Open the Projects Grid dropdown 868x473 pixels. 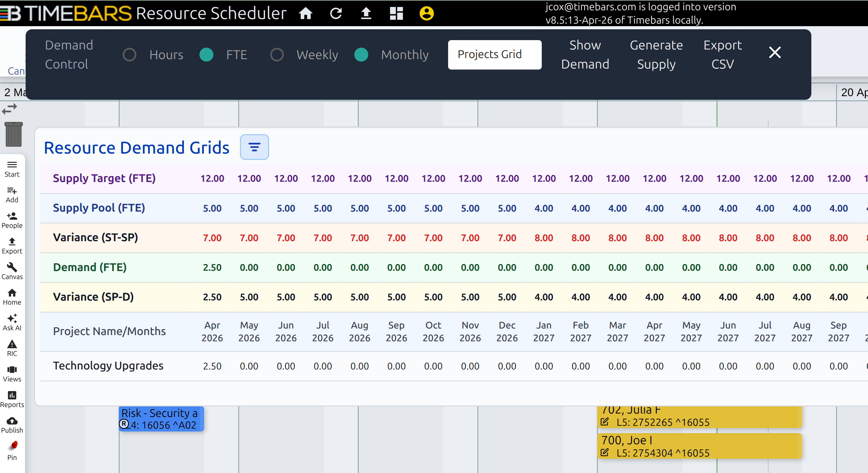point(495,55)
